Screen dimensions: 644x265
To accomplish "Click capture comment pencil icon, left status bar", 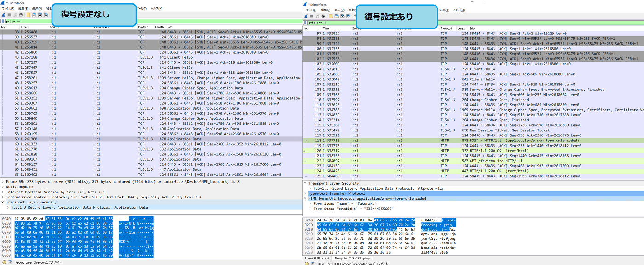I will tap(10, 262).
